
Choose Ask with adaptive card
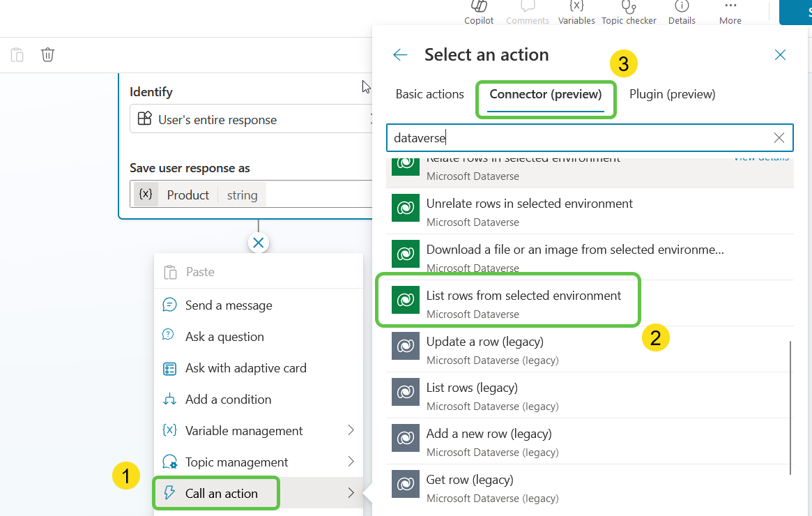click(245, 368)
